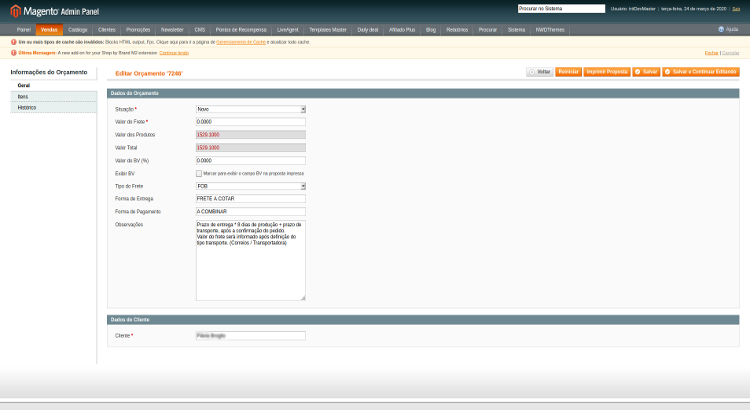Click the Salvar button
750x410 pixels.
[646, 72]
